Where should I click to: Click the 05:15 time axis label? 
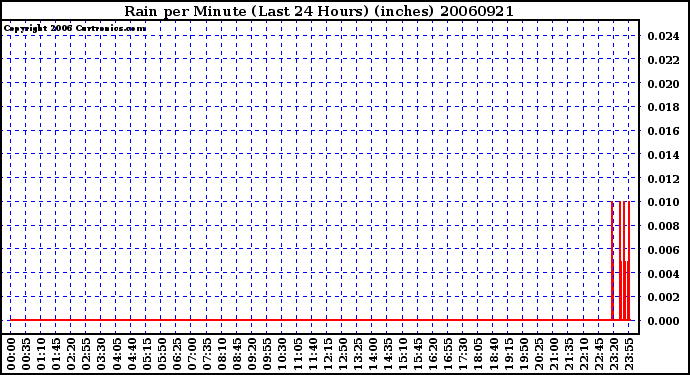pos(147,354)
